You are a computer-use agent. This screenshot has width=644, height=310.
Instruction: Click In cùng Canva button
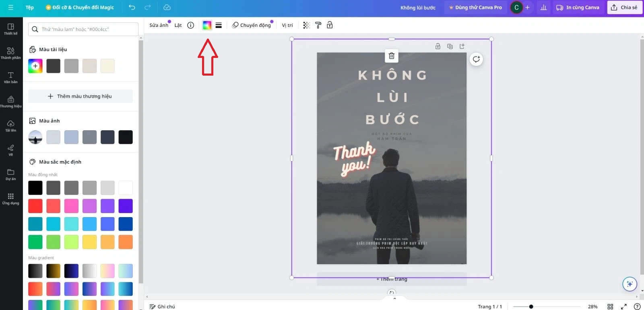coord(578,7)
